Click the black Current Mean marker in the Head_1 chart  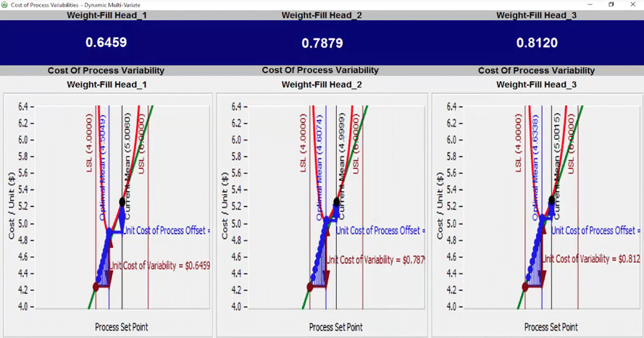pos(122,201)
